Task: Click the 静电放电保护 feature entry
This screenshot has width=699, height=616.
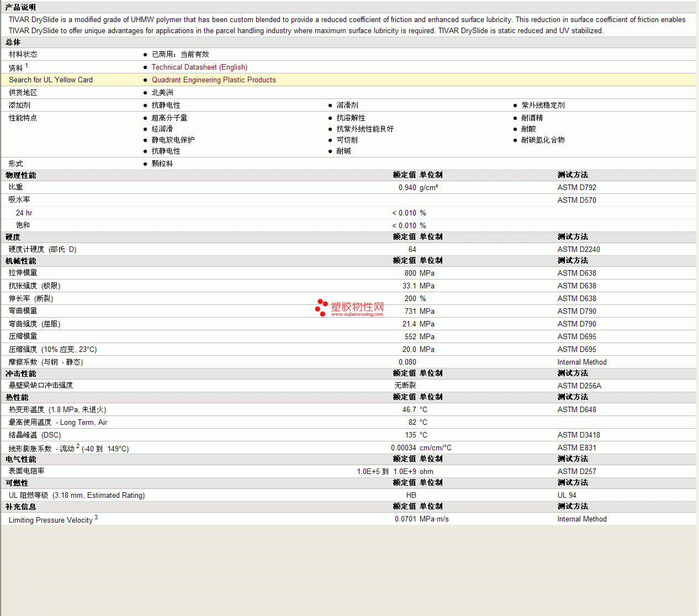Action: point(173,140)
